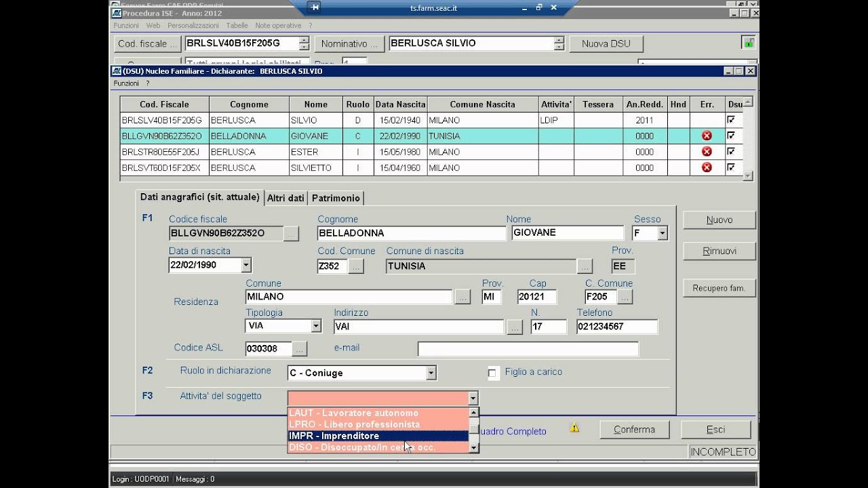This screenshot has height=488, width=868.
Task: Open the Data di nascita date dropdown
Action: click(x=246, y=265)
